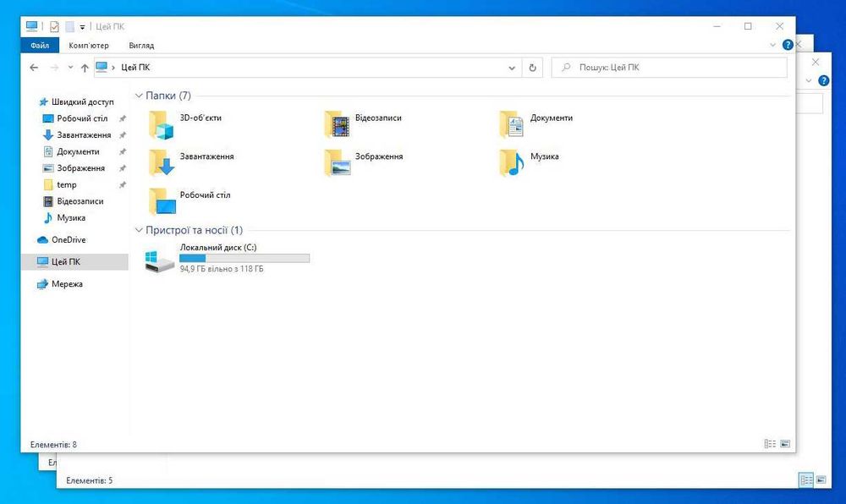Open help with the blue question mark

[x=788, y=45]
